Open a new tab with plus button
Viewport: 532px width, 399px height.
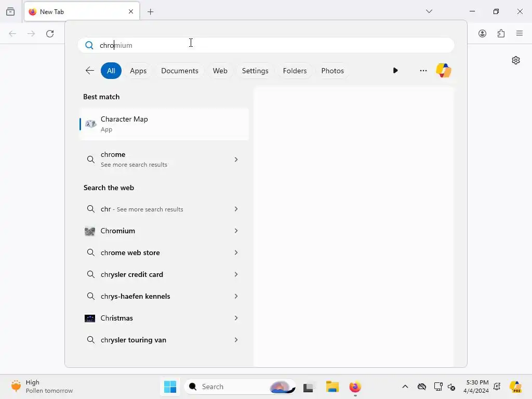pyautogui.click(x=150, y=12)
